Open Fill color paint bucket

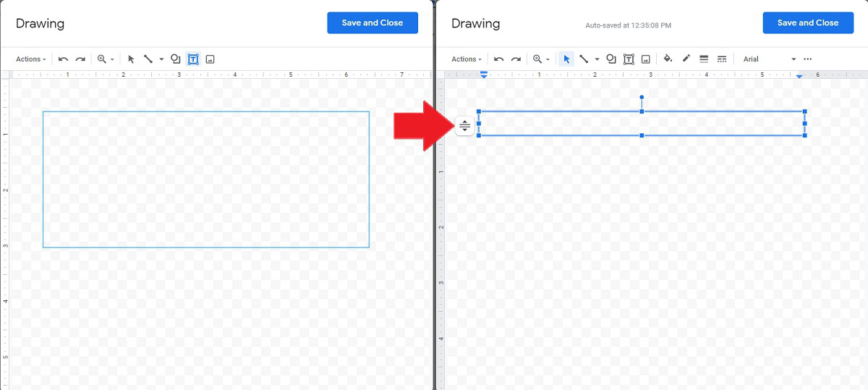click(668, 59)
